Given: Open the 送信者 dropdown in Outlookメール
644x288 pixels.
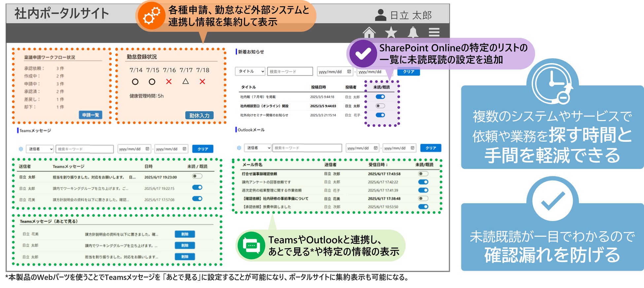Looking at the screenshot, I should [x=258, y=148].
